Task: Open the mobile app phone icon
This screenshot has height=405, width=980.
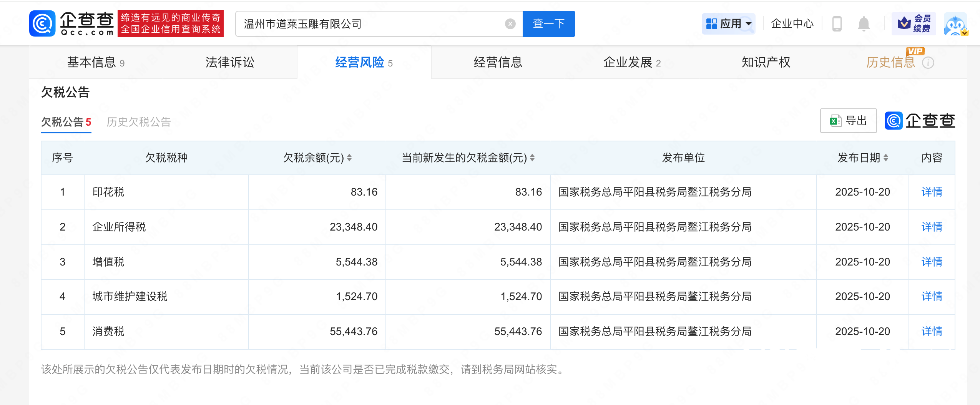Action: (x=837, y=24)
